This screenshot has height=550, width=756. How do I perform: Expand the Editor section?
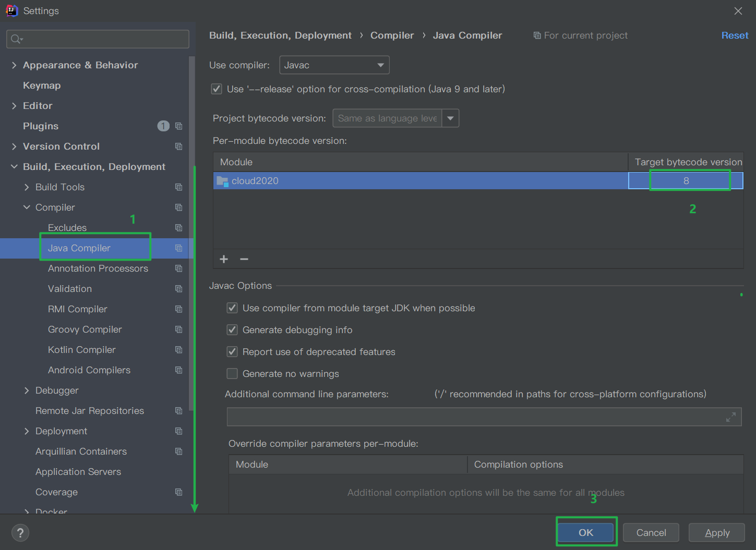(x=14, y=106)
